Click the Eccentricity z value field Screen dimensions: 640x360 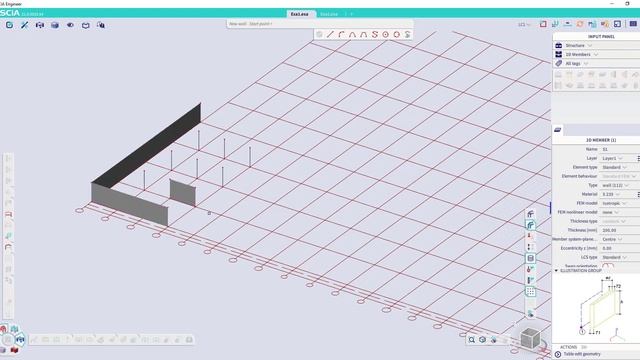(x=620, y=248)
